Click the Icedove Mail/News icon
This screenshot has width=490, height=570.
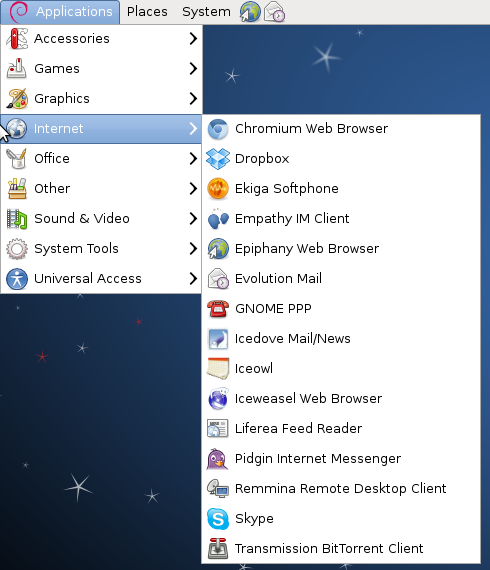[x=218, y=338]
